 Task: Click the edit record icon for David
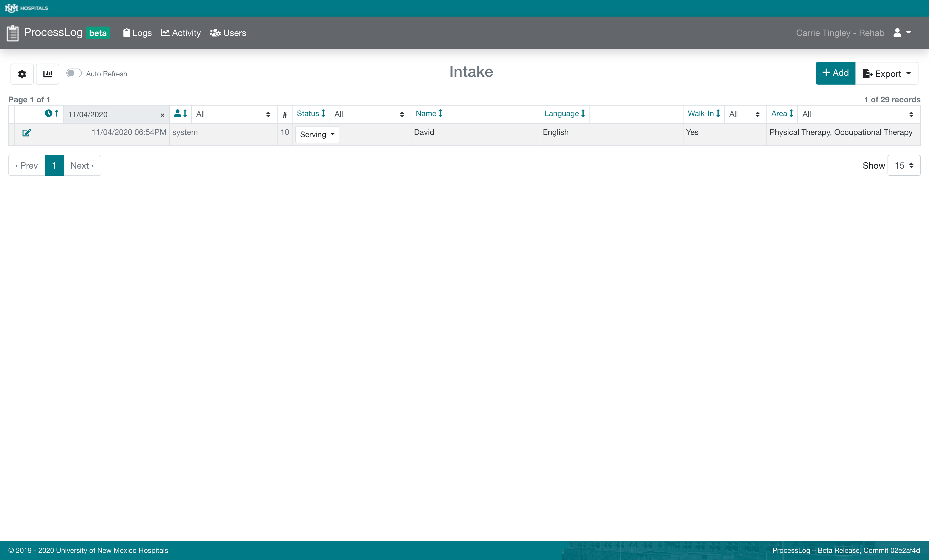(x=27, y=133)
